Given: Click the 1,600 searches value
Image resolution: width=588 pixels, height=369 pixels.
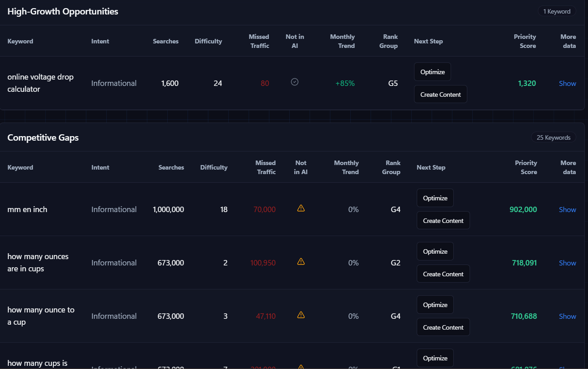Looking at the screenshot, I should (x=170, y=83).
